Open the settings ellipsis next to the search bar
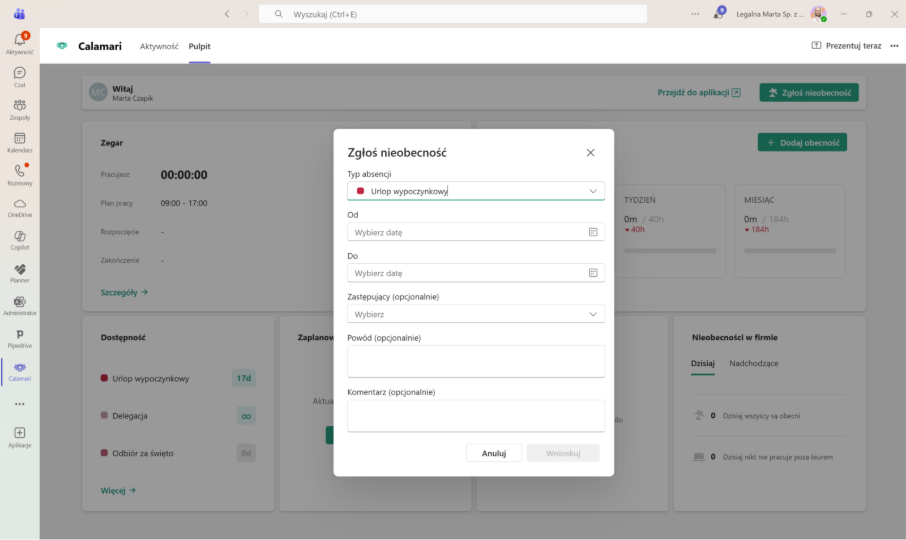 pyautogui.click(x=695, y=14)
